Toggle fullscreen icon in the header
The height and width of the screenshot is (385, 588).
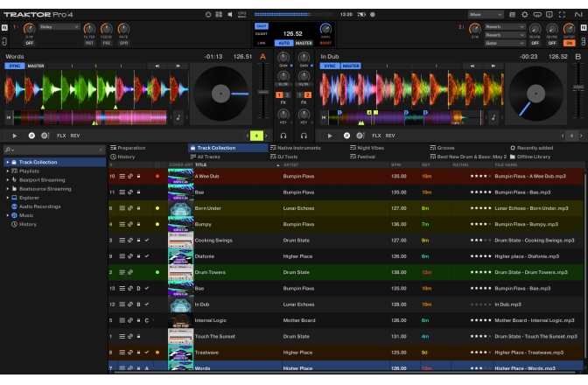562,15
